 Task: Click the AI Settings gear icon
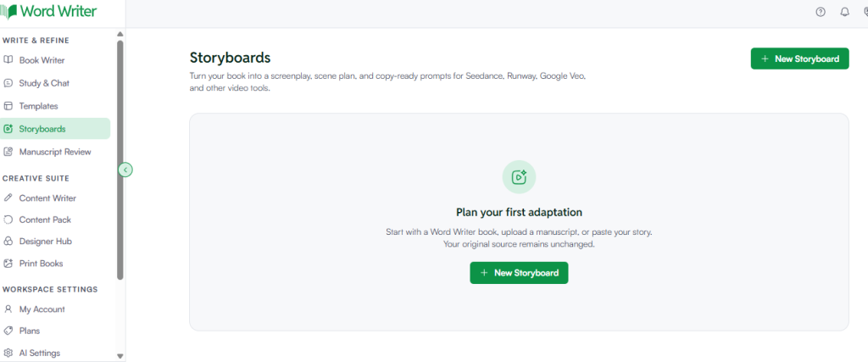pyautogui.click(x=8, y=353)
